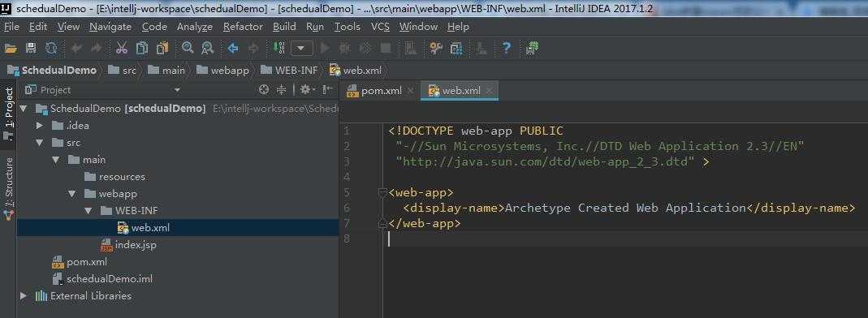Select index.jsp in project tree
The image size is (868, 318).
coord(128,245)
